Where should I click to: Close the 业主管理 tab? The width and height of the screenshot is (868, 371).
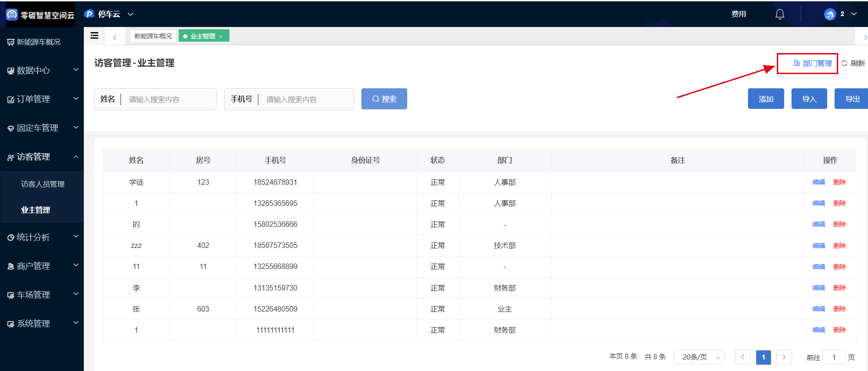[221, 37]
